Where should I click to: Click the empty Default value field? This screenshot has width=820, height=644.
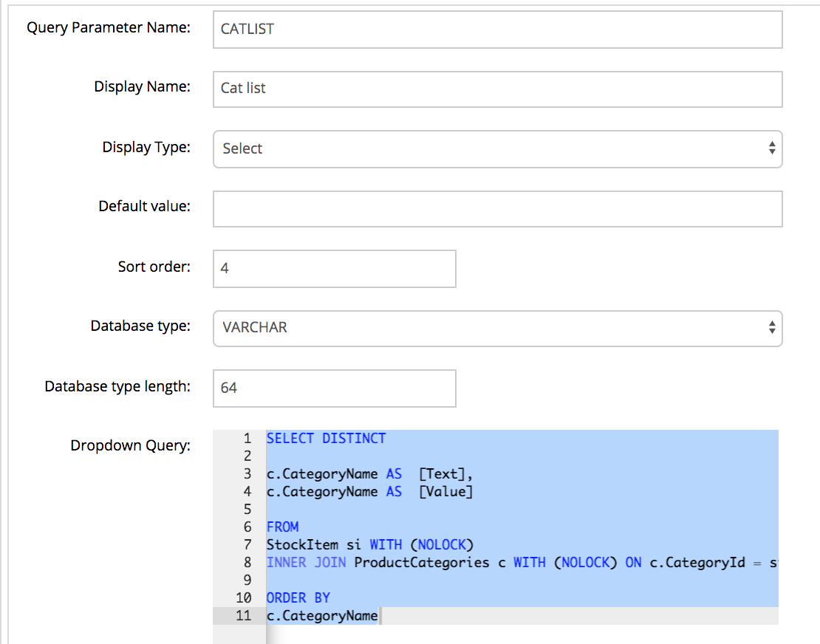[497, 209]
